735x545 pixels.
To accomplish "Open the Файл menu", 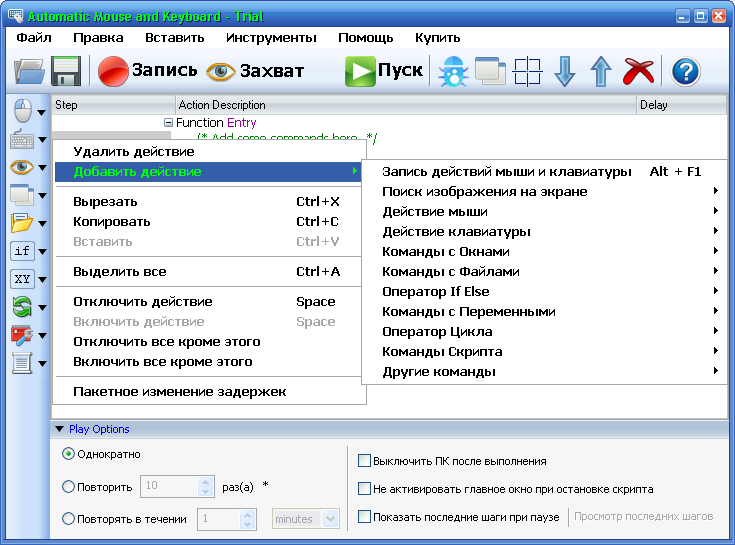I will tap(34, 37).
